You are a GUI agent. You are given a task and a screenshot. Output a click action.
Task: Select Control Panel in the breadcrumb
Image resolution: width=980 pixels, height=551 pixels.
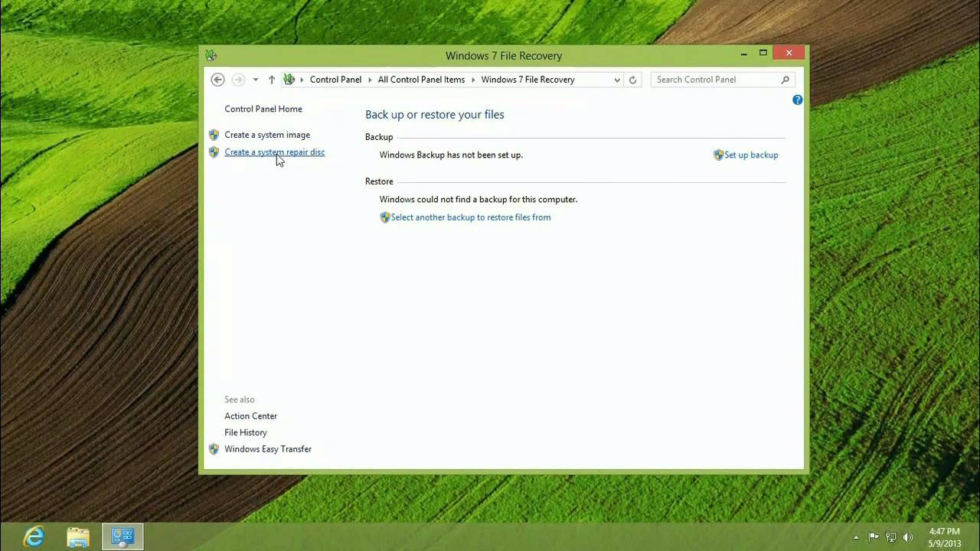[335, 80]
